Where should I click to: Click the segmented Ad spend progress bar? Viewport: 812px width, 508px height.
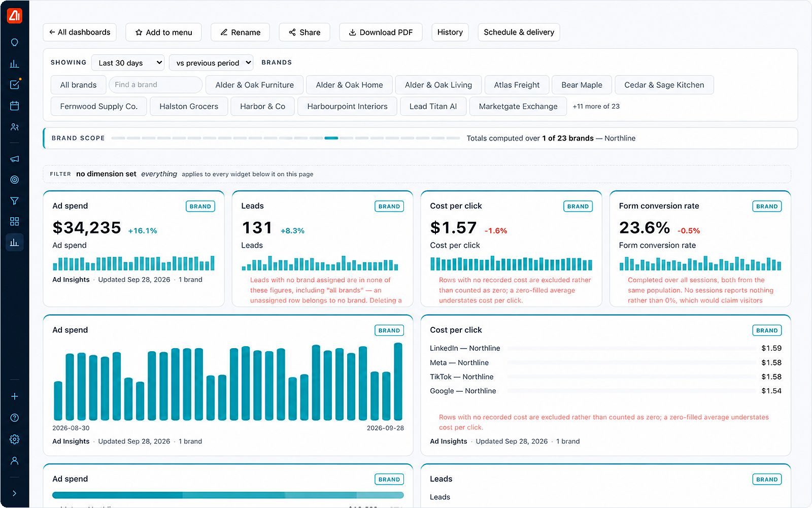pyautogui.click(x=228, y=495)
